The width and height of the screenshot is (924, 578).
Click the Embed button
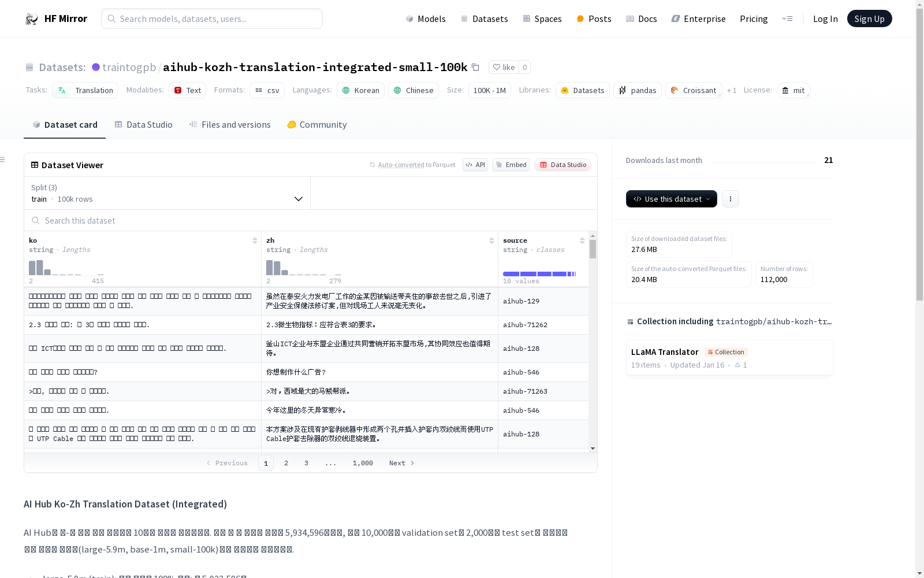[x=511, y=165]
